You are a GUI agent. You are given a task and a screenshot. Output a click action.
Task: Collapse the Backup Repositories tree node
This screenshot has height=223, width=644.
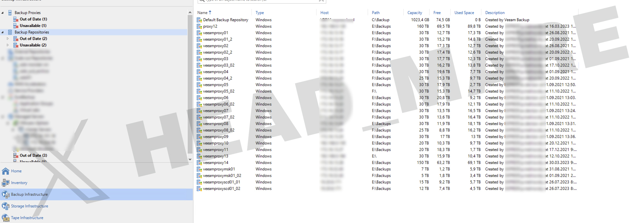coord(3,32)
